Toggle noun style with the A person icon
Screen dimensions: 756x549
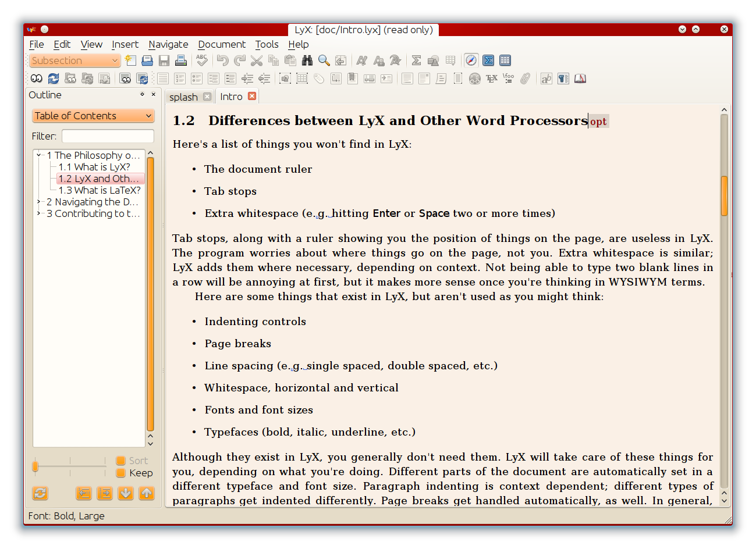[x=378, y=60]
